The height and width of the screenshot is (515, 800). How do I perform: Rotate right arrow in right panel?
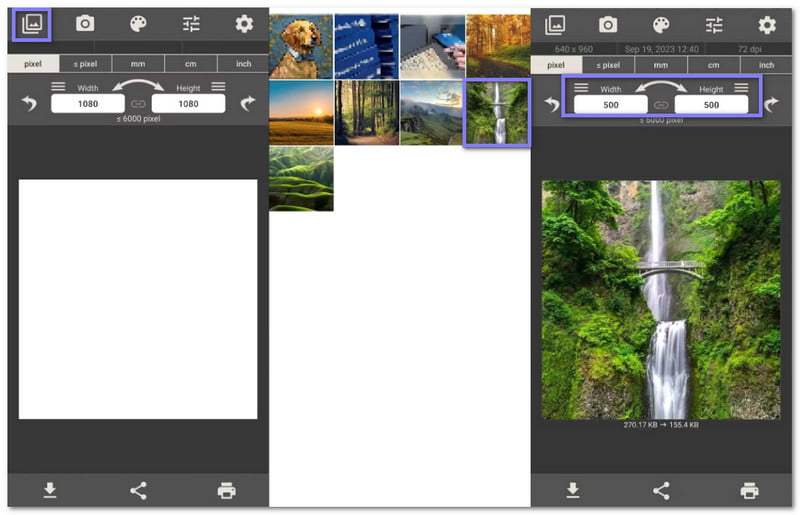(x=771, y=105)
